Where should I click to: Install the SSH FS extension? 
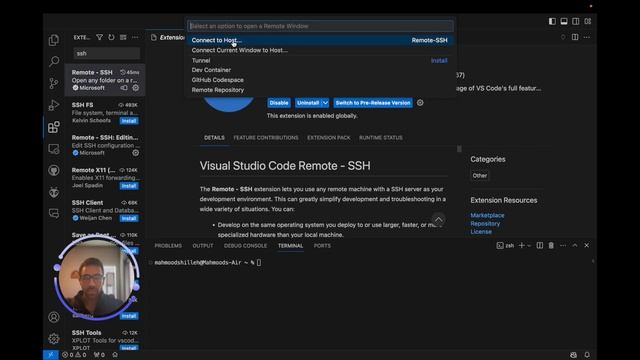[x=129, y=121]
